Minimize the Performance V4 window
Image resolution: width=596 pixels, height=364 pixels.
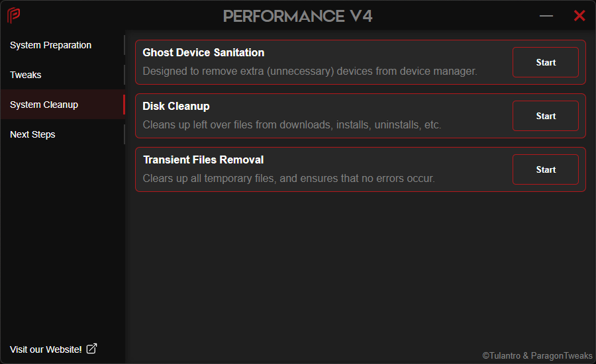(x=546, y=16)
